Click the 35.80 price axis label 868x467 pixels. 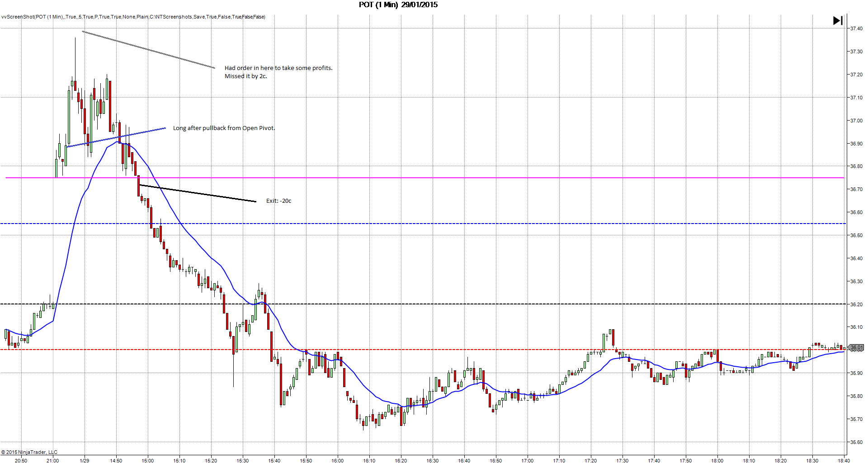click(x=856, y=397)
